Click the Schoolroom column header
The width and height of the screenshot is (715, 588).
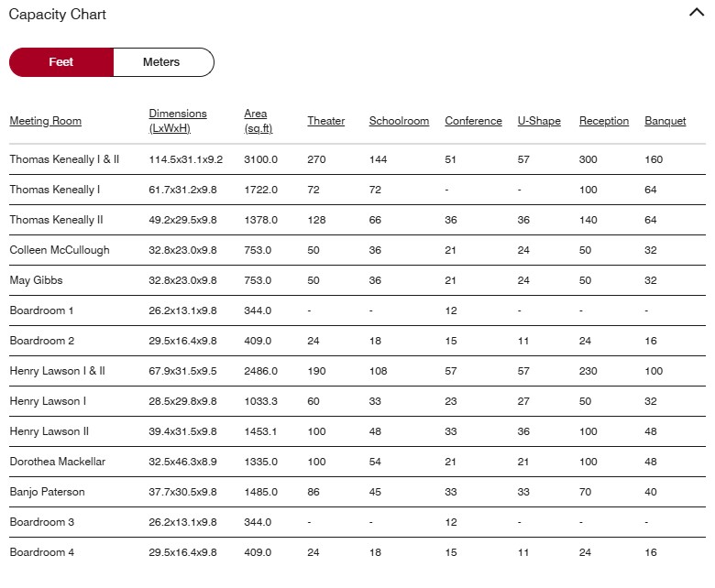coord(399,121)
